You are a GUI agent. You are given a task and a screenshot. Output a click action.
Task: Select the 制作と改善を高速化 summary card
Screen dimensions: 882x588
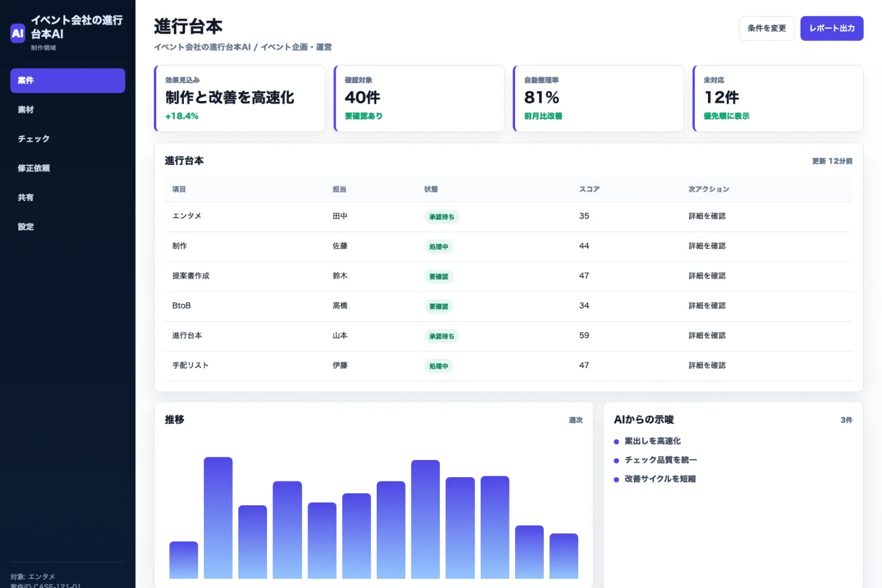239,98
